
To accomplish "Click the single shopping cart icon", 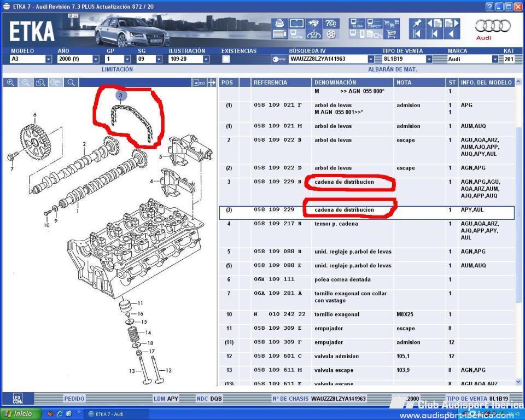I will [392, 34].
